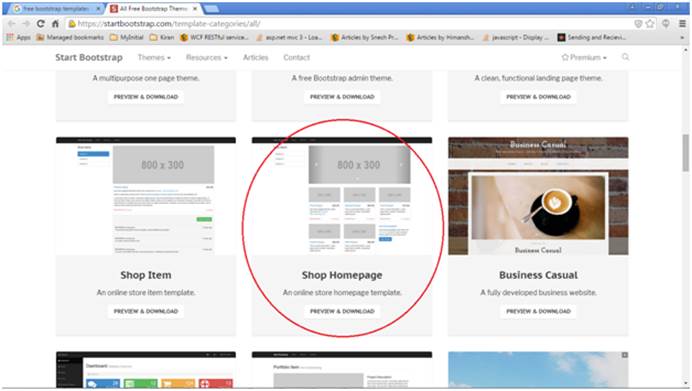Show more bookmarks overflow chevron

coord(682,38)
